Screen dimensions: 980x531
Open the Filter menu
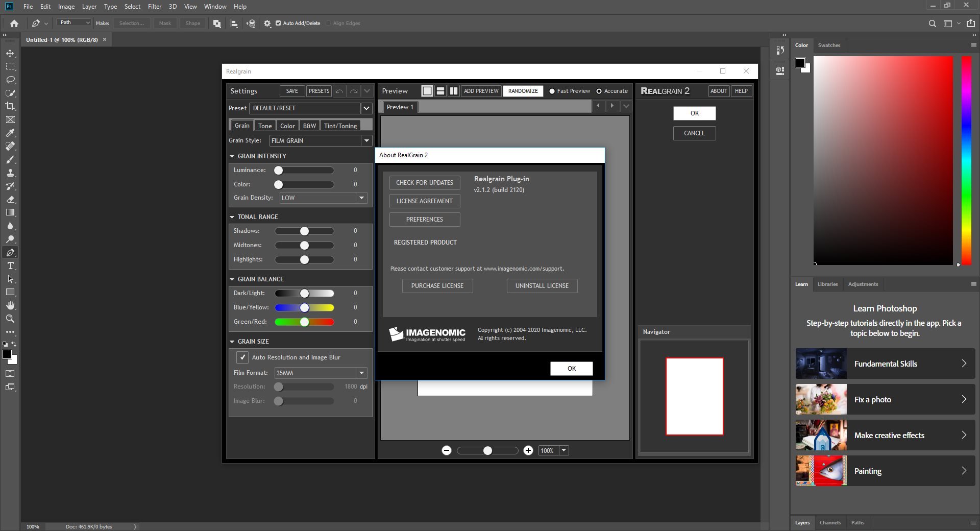tap(154, 7)
